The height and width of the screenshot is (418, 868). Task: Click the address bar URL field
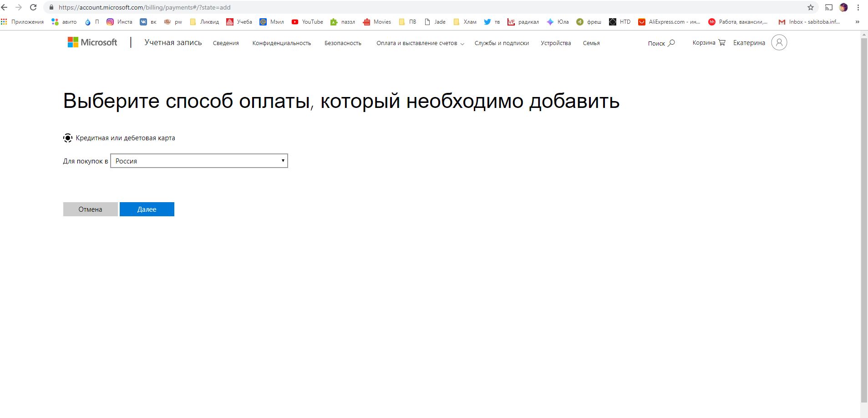(410, 7)
